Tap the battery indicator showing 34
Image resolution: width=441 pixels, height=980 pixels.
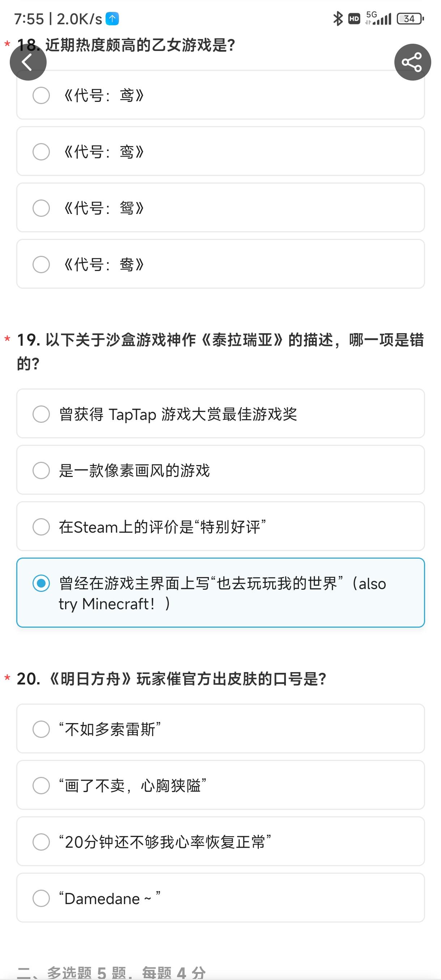(x=410, y=19)
